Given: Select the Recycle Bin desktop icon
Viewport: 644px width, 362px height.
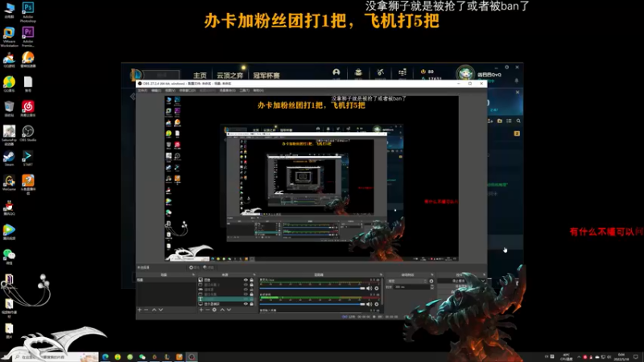Looking at the screenshot, I should (x=9, y=109).
